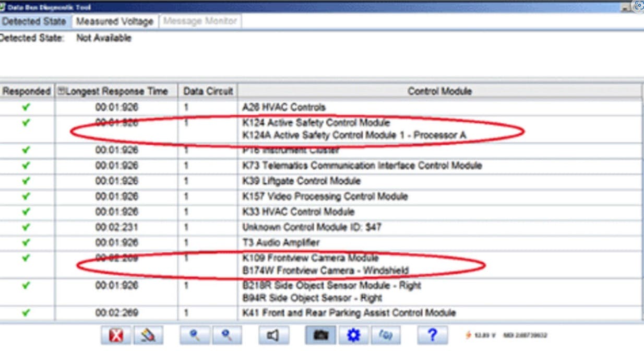Screen dimensions: 644x351
Task: Sort by the Responded column header
Action: pos(26,91)
